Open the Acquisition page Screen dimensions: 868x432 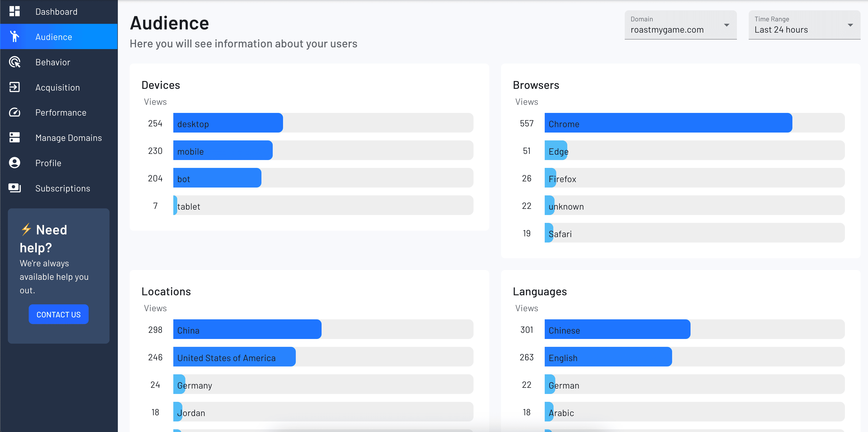pos(59,87)
